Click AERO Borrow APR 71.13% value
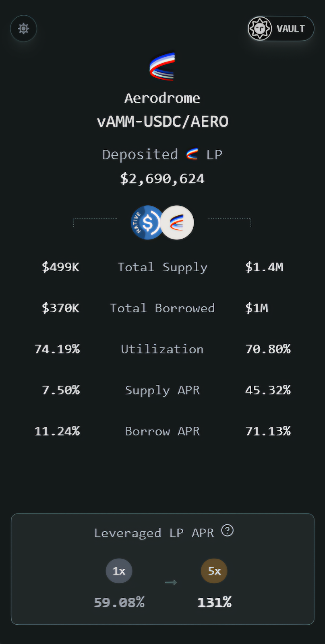This screenshot has width=325, height=644. pyautogui.click(x=268, y=431)
